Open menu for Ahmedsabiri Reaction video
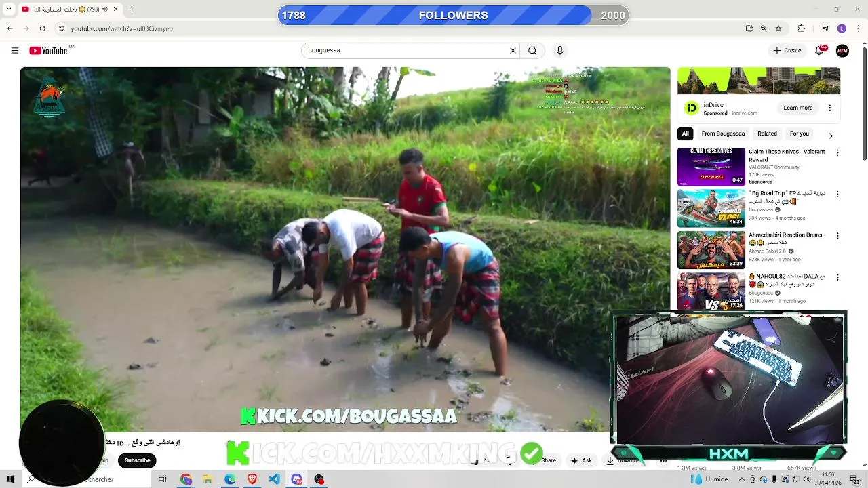The height and width of the screenshot is (488, 868). pos(837,236)
